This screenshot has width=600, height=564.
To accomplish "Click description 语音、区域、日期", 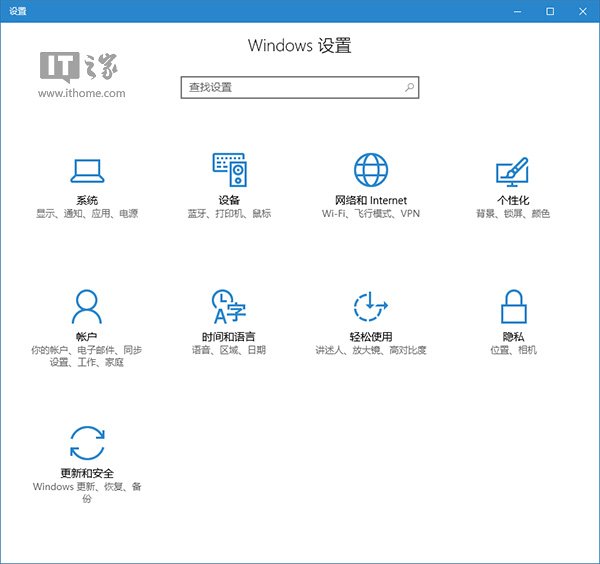I will coord(229,350).
